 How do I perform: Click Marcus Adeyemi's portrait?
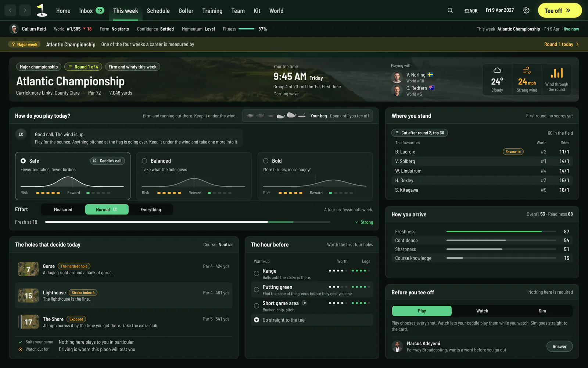click(x=397, y=346)
